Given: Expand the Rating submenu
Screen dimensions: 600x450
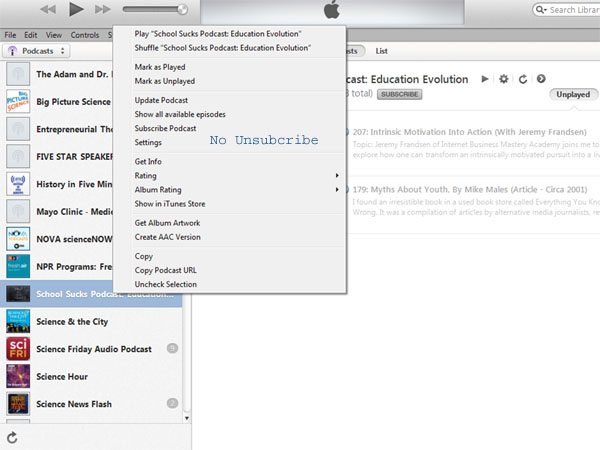Looking at the screenshot, I should click(x=236, y=176).
